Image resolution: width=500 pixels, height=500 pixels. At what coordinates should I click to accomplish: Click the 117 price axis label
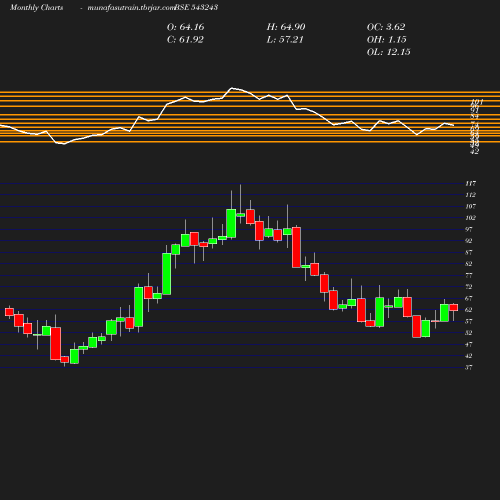pyautogui.click(x=470, y=184)
